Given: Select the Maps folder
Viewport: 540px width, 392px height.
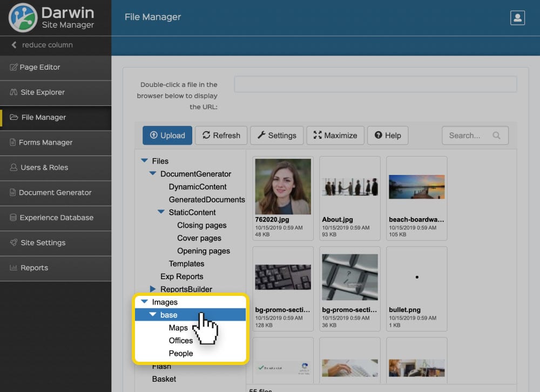Looking at the screenshot, I should pyautogui.click(x=178, y=328).
